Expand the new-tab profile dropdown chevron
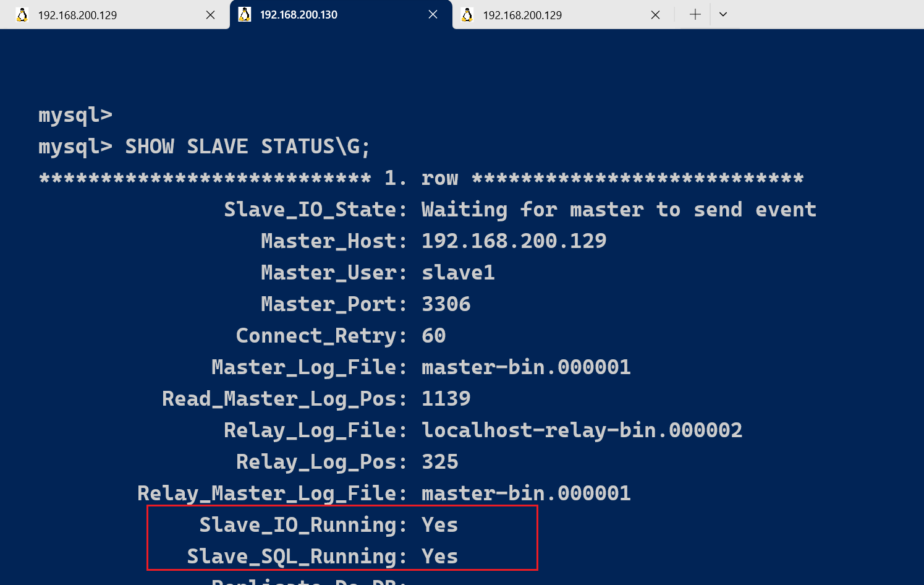This screenshot has height=585, width=924. pos(723,14)
